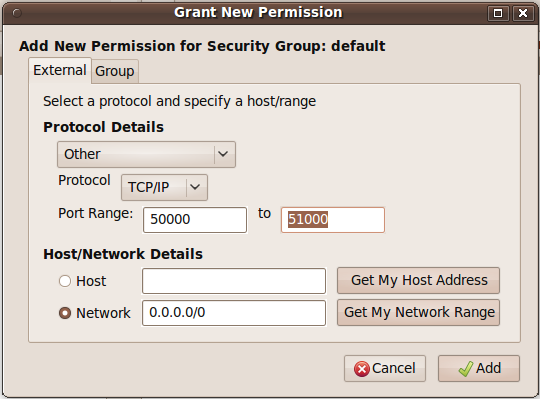
Task: Open the Other protocol type dropdown
Action: coord(146,154)
